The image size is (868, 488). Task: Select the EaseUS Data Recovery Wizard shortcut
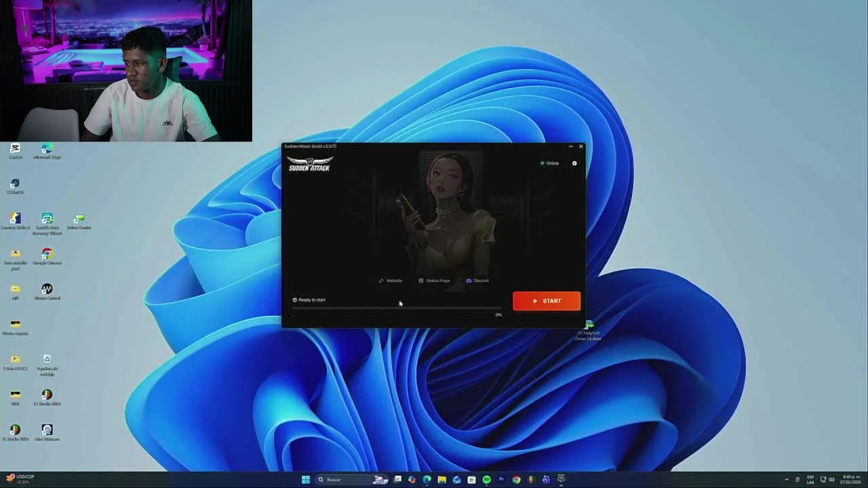[x=47, y=224]
